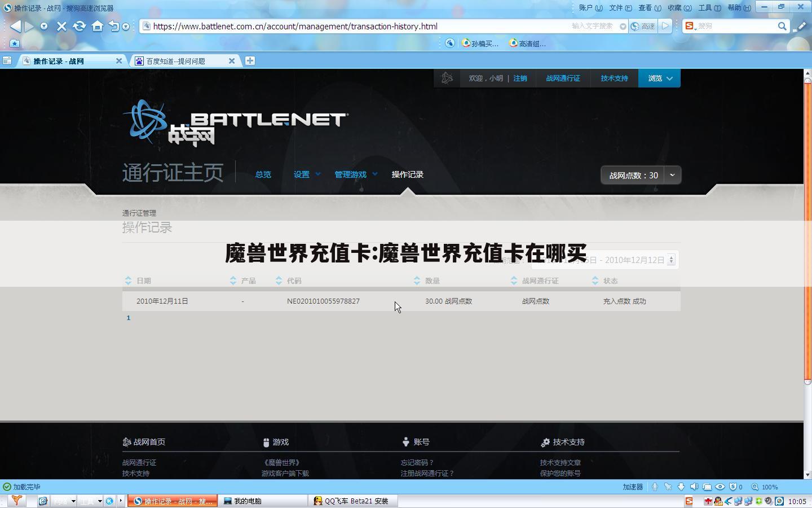812x508 pixels.
Task: Open the 总览 navigation item
Action: [x=263, y=174]
